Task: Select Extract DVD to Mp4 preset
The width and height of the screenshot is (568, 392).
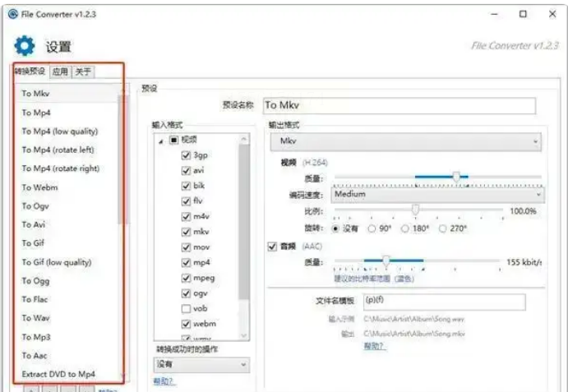Action: point(67,374)
